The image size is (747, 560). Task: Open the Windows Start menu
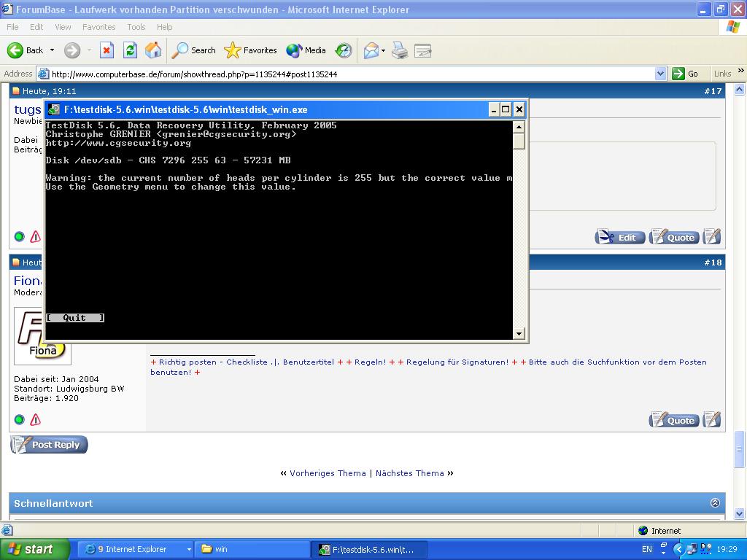(x=34, y=549)
